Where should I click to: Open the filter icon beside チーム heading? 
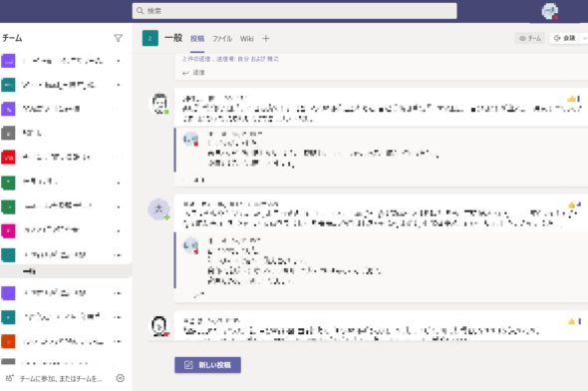[119, 38]
